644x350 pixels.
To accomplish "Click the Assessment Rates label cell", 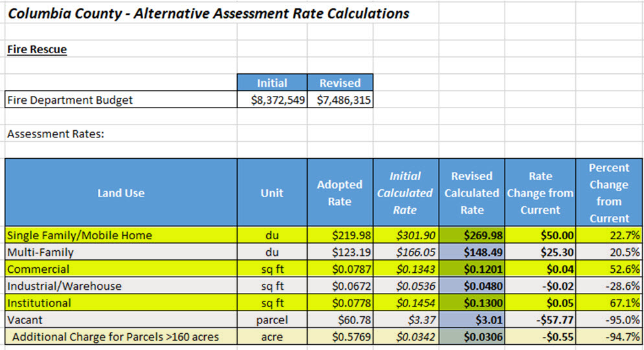I will tap(56, 134).
